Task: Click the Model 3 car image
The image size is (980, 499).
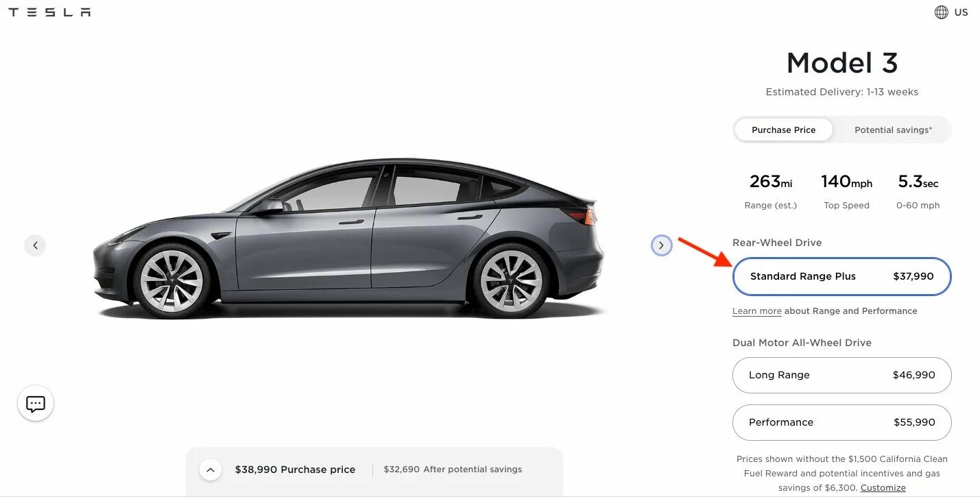Action: (348, 239)
